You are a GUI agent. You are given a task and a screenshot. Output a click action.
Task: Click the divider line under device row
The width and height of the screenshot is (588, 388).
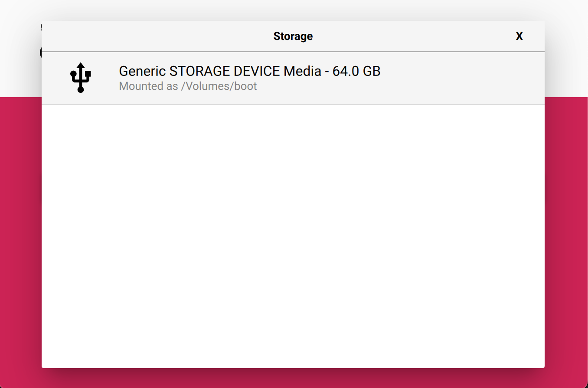[x=293, y=105]
